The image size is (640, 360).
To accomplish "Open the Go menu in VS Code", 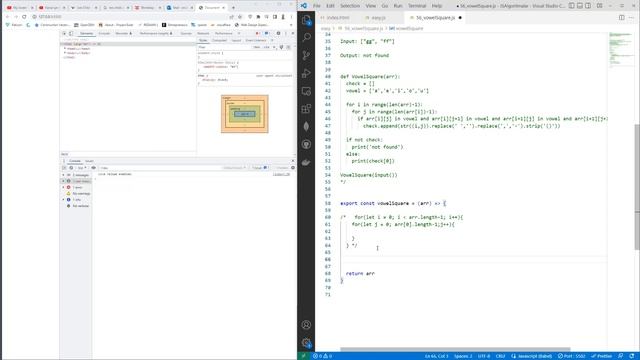I will (x=384, y=6).
